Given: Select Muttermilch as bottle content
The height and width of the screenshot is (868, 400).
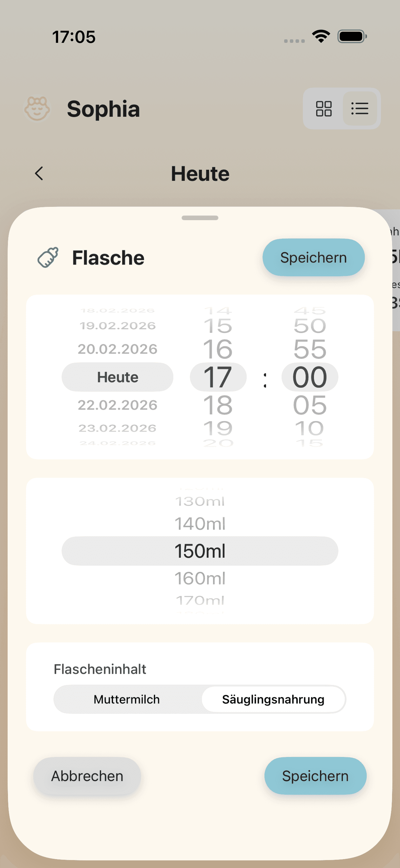Looking at the screenshot, I should click(126, 699).
